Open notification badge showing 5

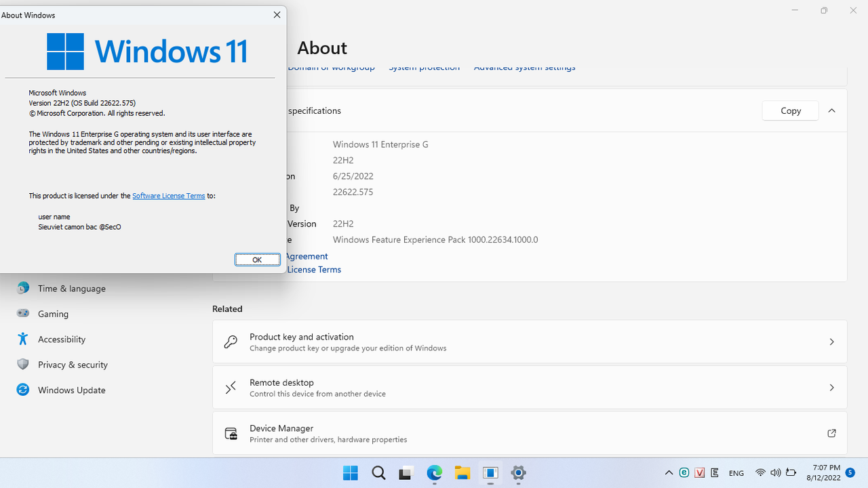coord(850,472)
